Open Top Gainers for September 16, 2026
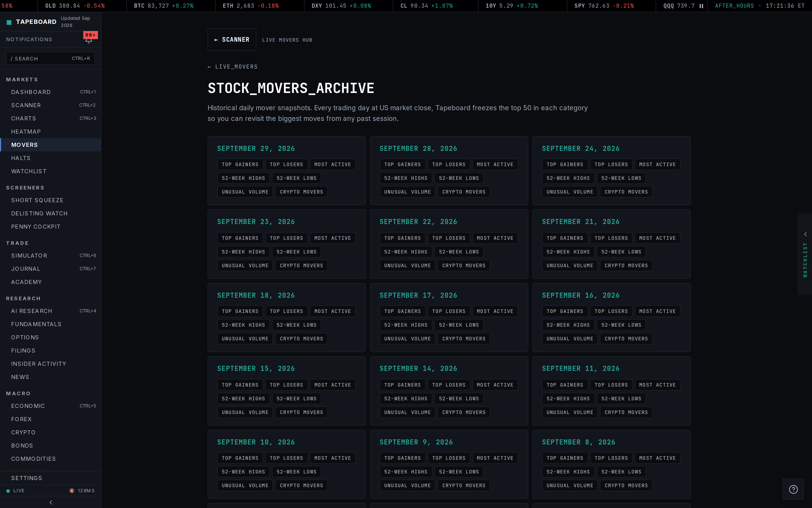This screenshot has height=508, width=812. click(x=565, y=311)
